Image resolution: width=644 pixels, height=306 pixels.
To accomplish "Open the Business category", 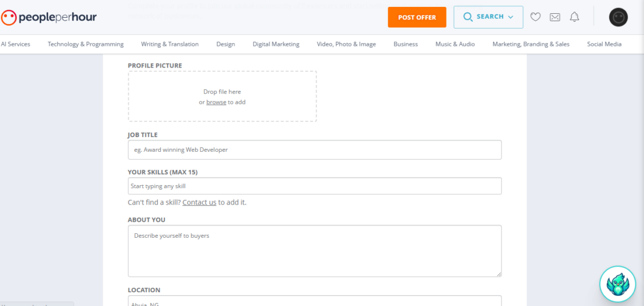I will (405, 44).
